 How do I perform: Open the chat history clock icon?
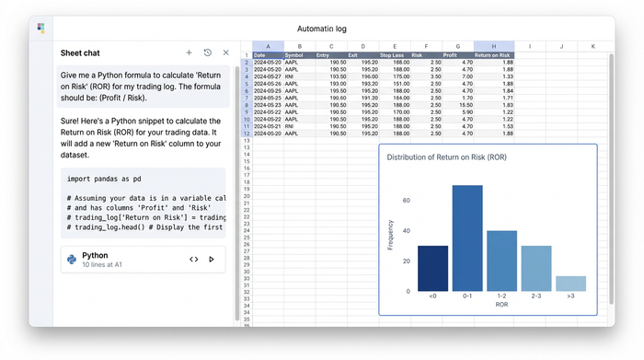coord(208,52)
